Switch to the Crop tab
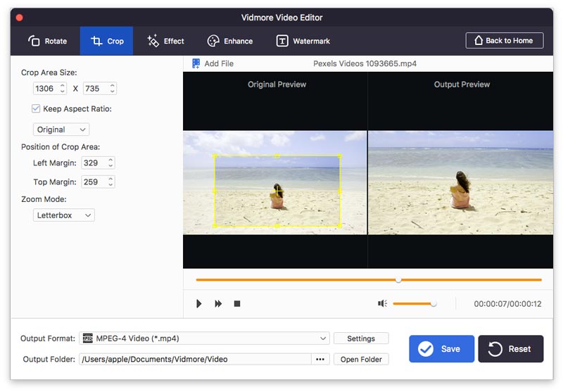The height and width of the screenshot is (392, 563). [x=107, y=41]
